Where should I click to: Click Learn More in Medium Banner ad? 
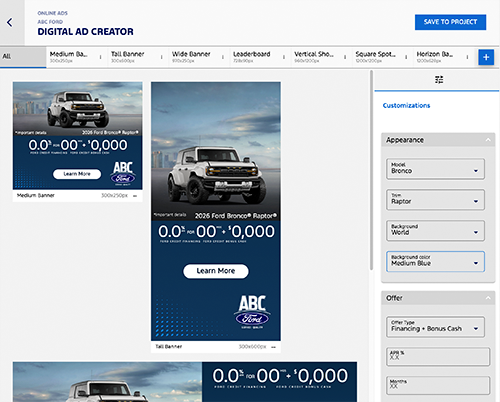(77, 174)
